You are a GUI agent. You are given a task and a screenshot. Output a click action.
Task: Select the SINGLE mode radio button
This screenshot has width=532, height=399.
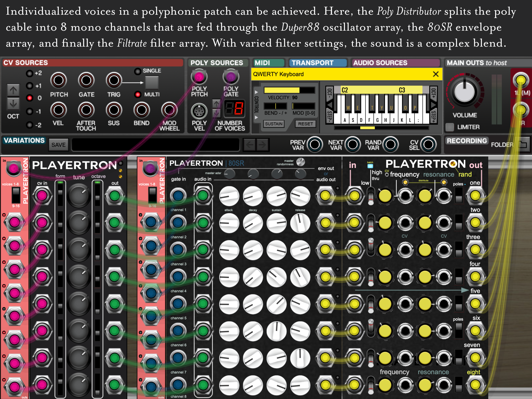coord(138,71)
